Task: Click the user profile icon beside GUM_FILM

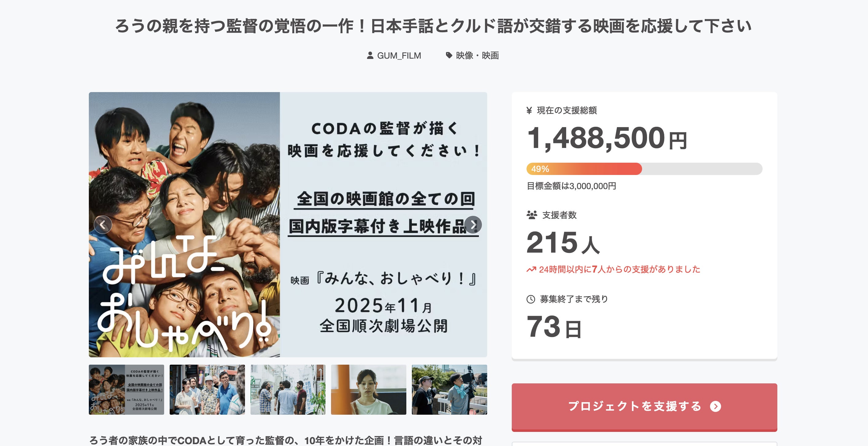Action: [370, 56]
